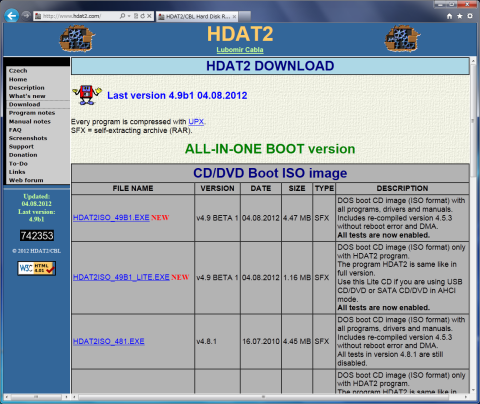Click the sidebar horizontal scrollbar left arrow

pos(7,397)
